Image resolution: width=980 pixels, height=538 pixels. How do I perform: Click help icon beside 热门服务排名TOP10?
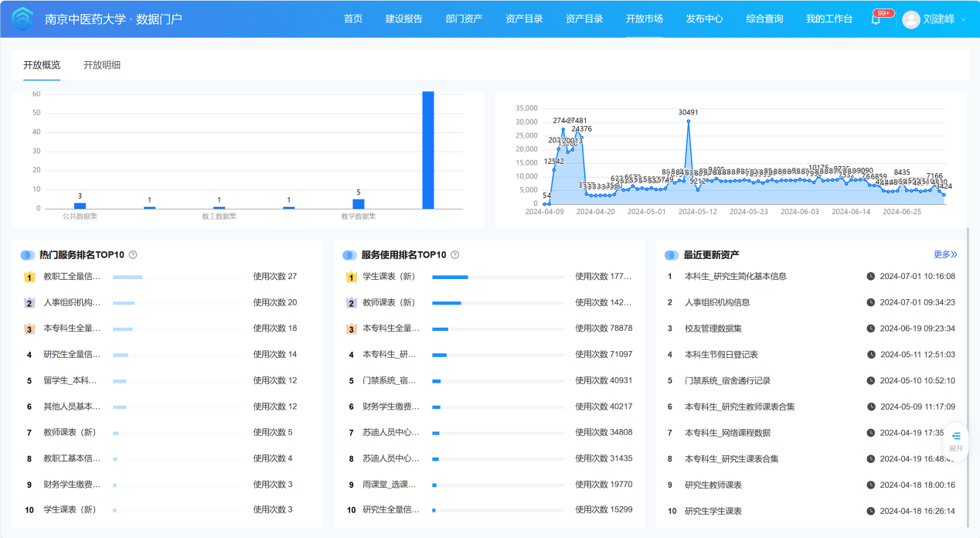pyautogui.click(x=133, y=254)
